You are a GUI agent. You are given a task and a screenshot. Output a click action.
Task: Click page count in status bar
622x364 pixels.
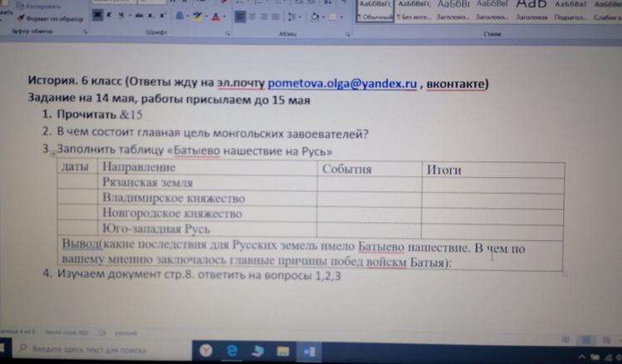[x=17, y=332]
